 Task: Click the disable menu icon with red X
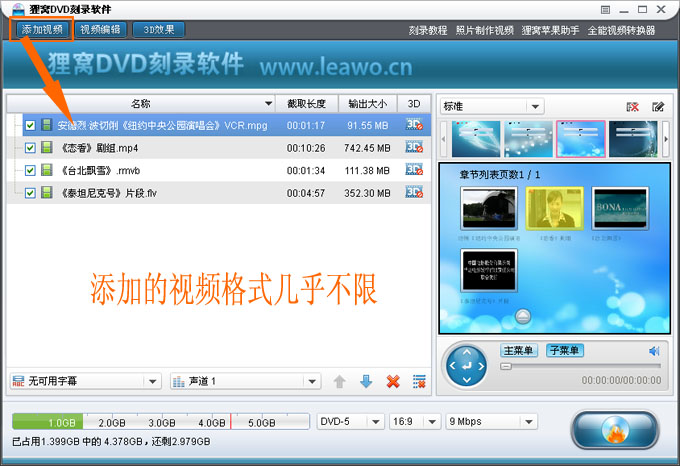coord(632,107)
